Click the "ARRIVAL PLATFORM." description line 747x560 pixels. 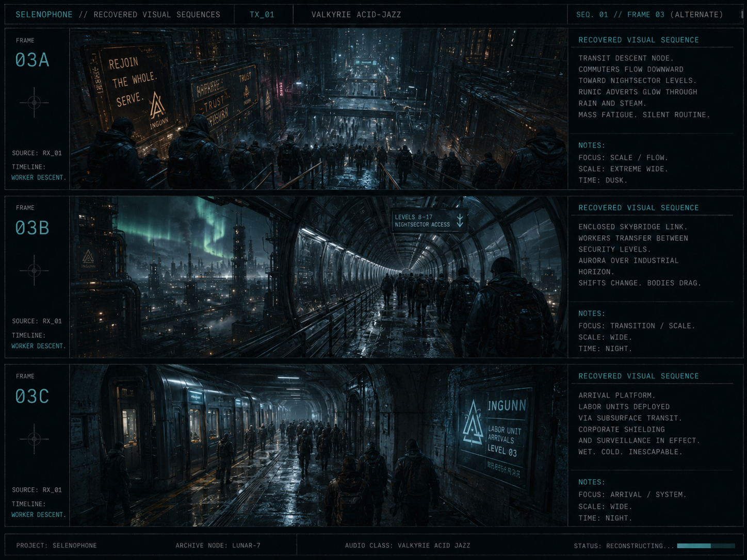tap(617, 396)
